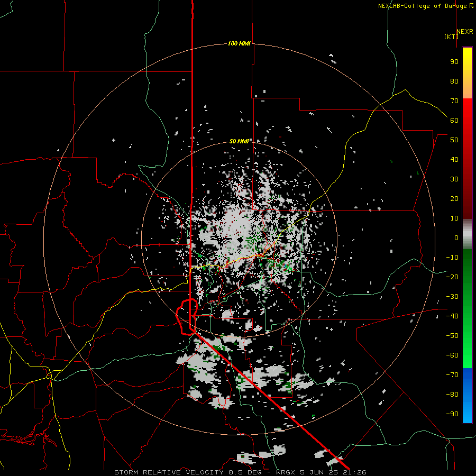Image resolution: width=476 pixels, height=476 pixels.
Task: Select the 30 value on velocity scale
Action: coord(454,179)
